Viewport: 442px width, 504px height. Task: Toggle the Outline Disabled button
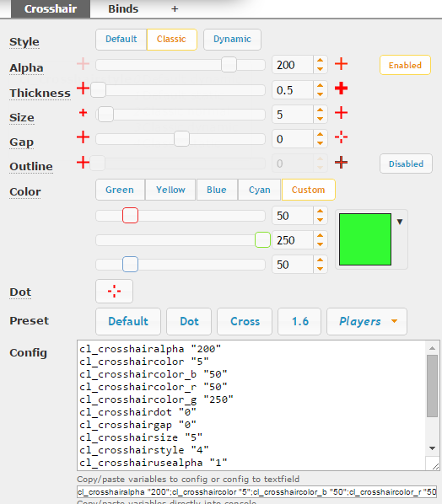tap(406, 164)
